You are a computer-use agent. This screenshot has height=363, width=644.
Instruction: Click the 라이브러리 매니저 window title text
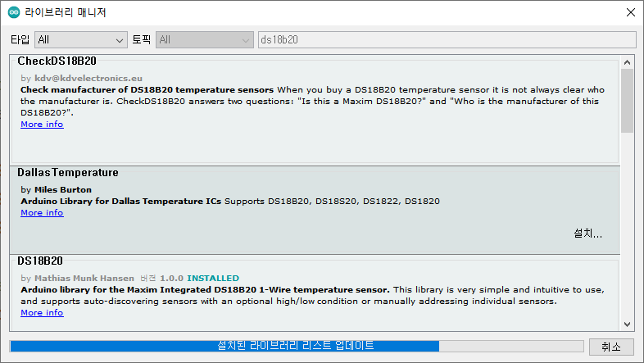[x=66, y=12]
